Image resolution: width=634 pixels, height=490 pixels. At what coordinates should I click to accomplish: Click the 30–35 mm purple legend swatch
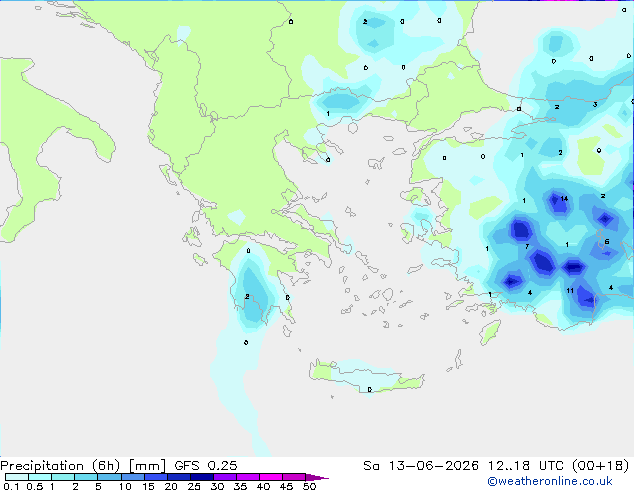pos(225,477)
